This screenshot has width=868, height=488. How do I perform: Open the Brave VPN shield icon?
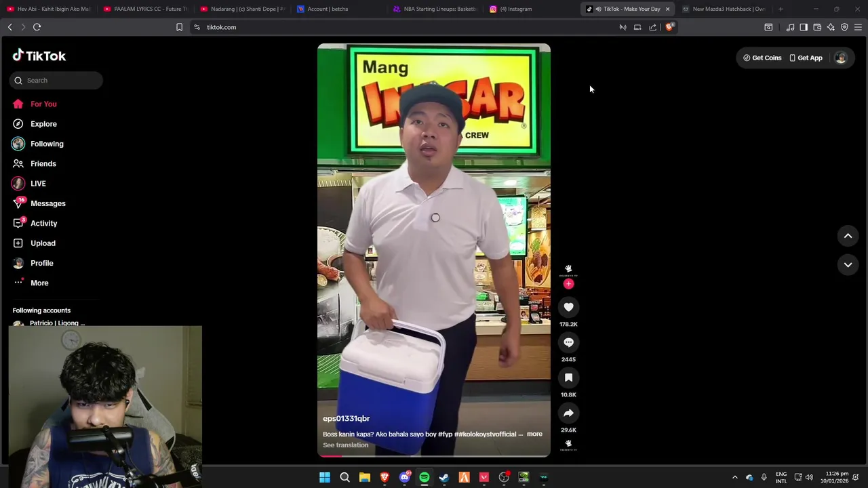point(844,27)
